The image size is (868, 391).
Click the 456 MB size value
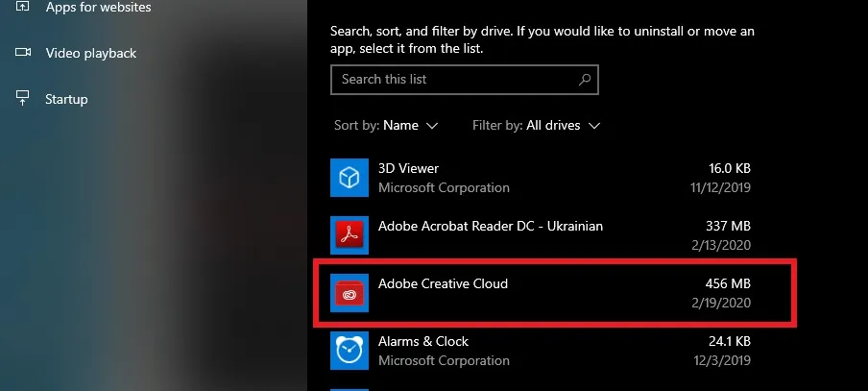pos(728,283)
